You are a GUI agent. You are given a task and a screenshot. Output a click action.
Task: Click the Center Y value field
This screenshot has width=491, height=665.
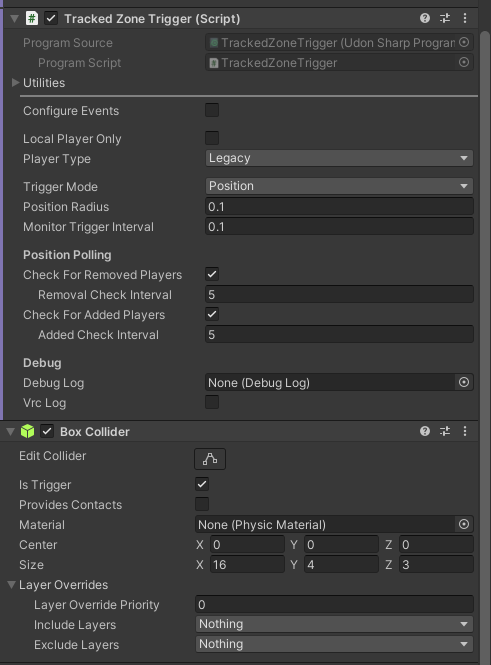tap(341, 545)
